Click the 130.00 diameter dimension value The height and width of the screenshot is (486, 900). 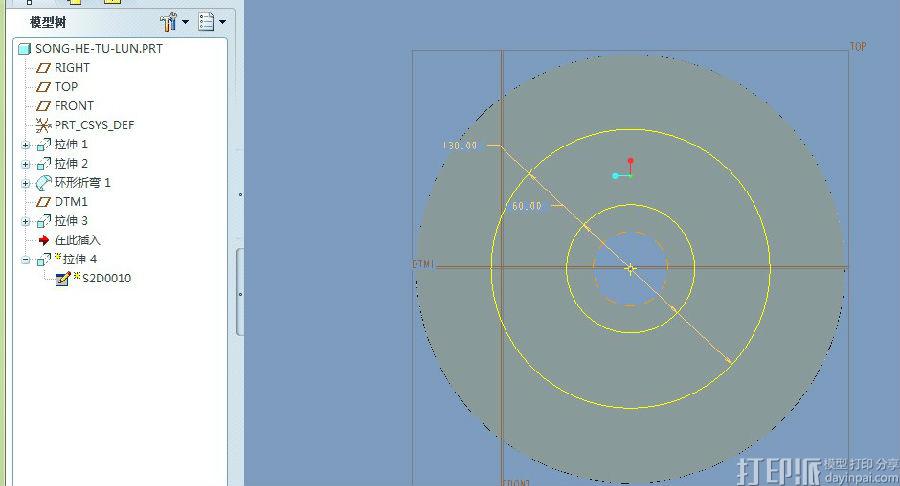pos(460,146)
